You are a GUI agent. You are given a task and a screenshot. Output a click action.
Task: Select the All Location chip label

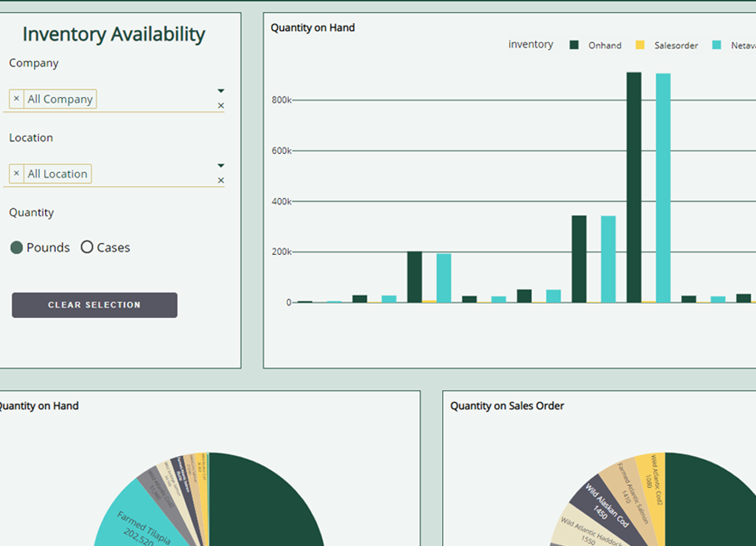(58, 174)
